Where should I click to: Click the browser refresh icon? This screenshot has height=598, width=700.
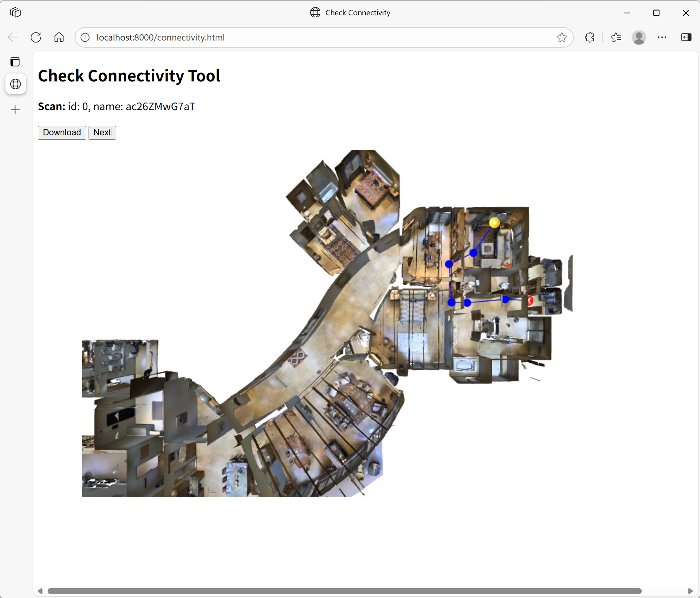[x=36, y=37]
